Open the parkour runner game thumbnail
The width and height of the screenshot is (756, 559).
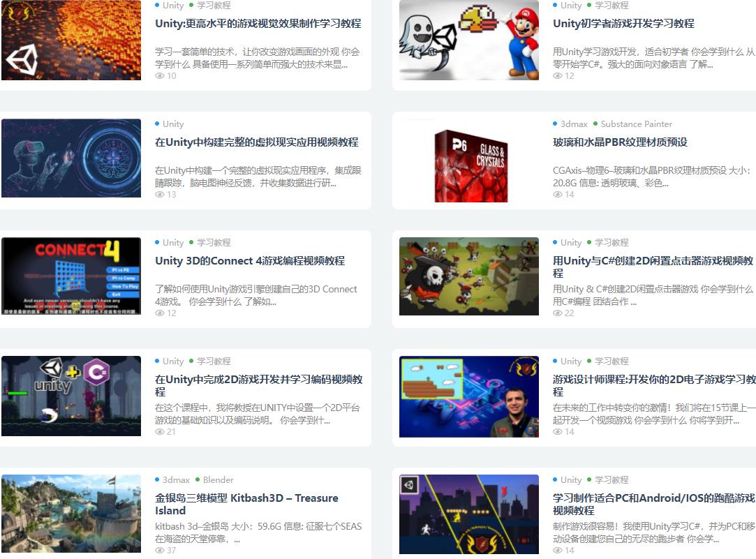(469, 514)
